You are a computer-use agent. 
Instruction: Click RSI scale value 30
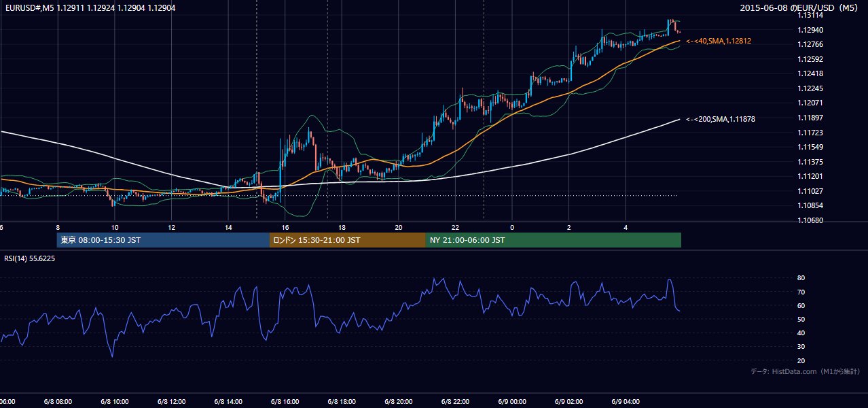pos(801,347)
